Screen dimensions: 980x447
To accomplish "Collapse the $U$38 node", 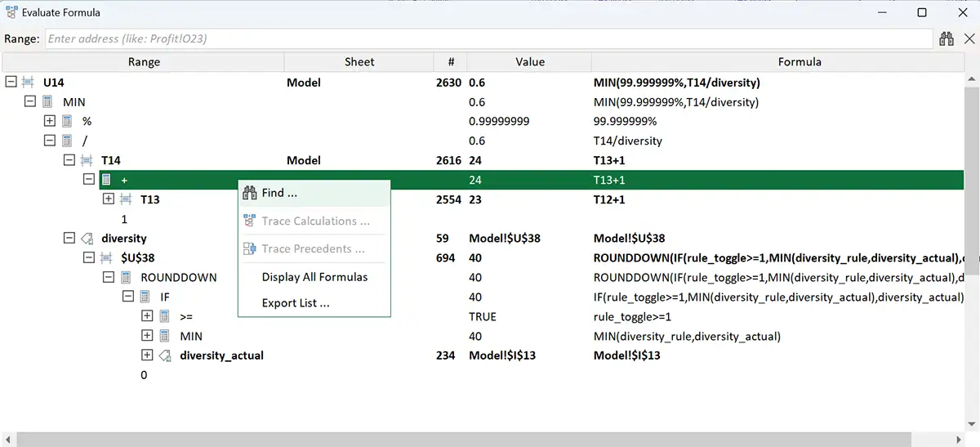I will 89,257.
